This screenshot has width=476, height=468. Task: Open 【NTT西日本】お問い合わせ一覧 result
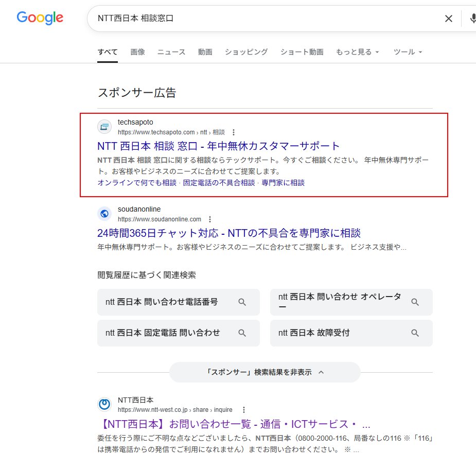(234, 424)
